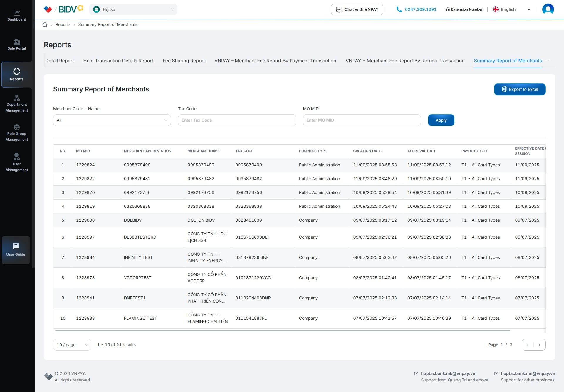
Task: Open Role Group Management icon
Action: [16, 127]
